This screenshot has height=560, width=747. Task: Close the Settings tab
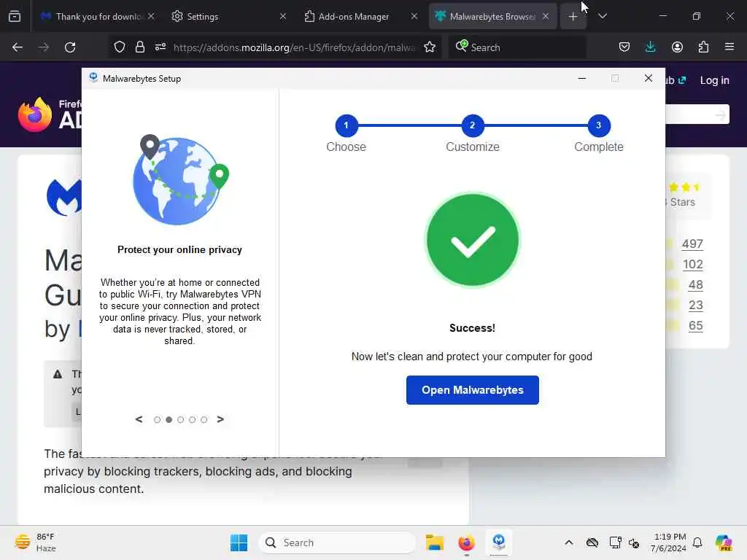[x=283, y=16]
